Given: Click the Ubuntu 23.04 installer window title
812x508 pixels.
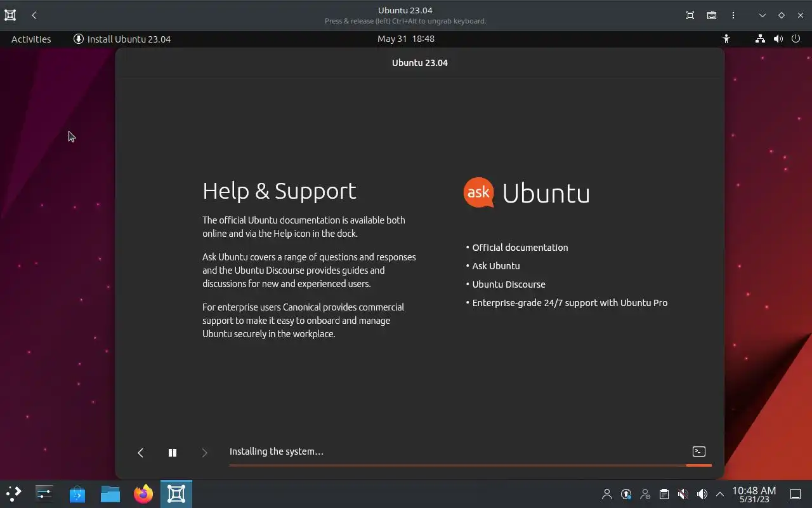Looking at the screenshot, I should [x=420, y=63].
